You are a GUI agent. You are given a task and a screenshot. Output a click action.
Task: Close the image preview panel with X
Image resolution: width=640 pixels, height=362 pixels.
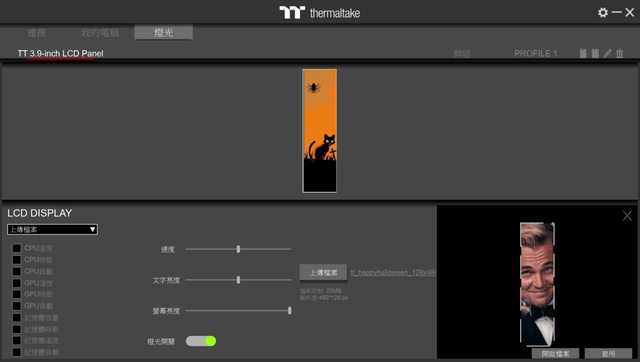click(x=627, y=216)
